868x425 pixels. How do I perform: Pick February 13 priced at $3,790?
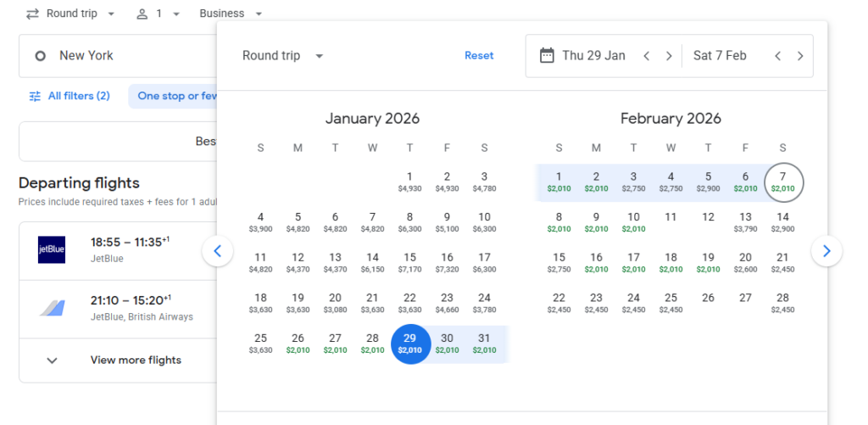745,221
